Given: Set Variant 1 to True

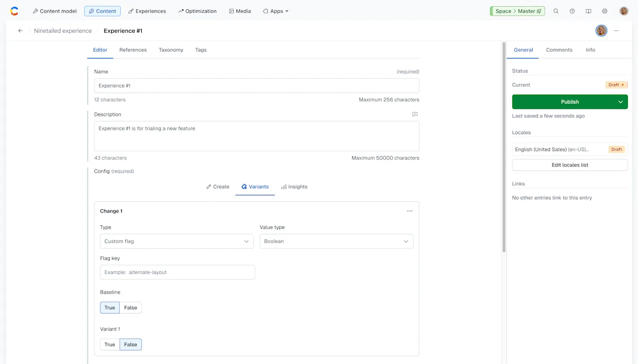Looking at the screenshot, I should [110, 345].
